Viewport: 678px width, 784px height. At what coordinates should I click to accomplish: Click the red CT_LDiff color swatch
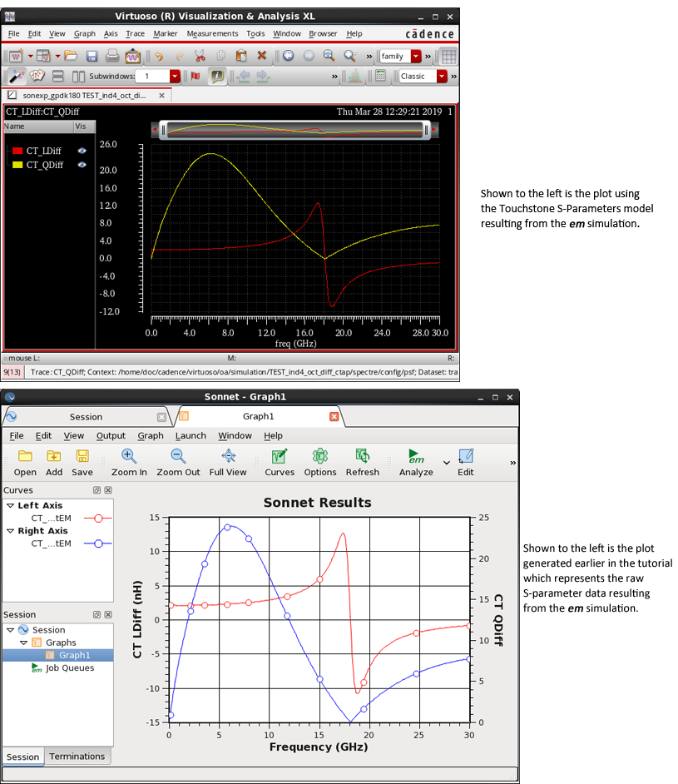tap(17, 151)
